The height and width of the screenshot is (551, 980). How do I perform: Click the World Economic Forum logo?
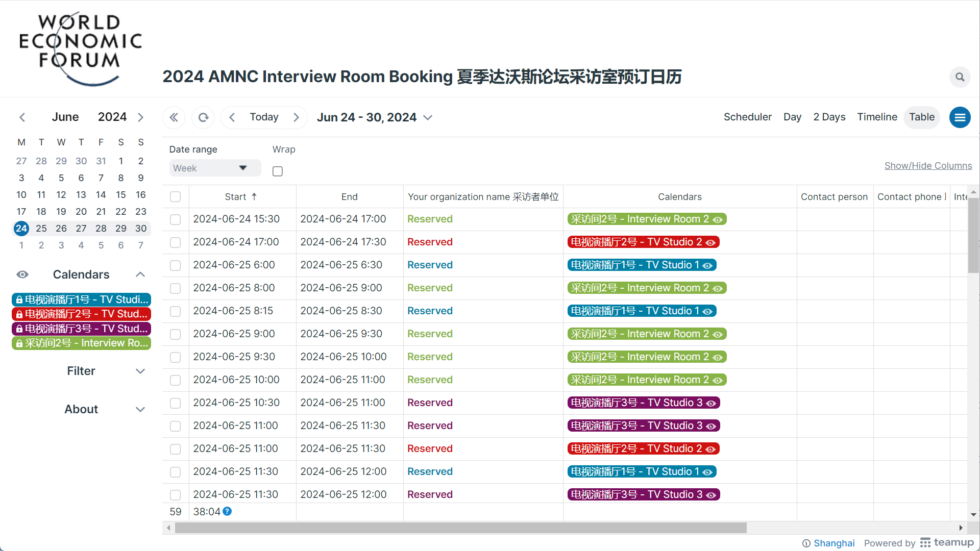pos(81,48)
